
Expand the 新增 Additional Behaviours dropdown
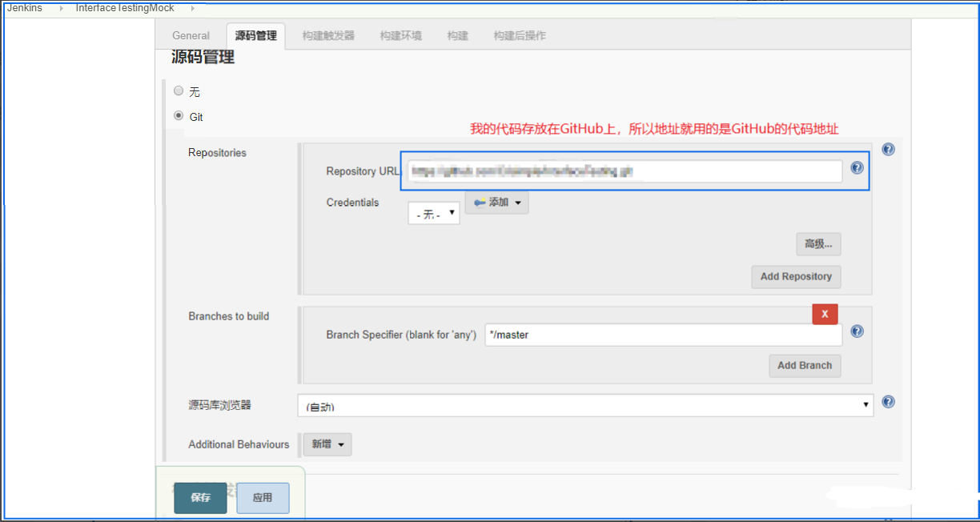tap(327, 444)
